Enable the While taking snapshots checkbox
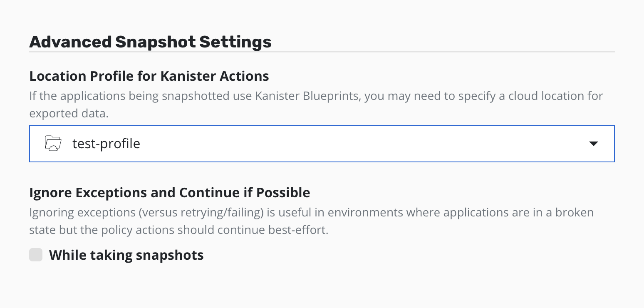This screenshot has width=644, height=308. pos(36,255)
